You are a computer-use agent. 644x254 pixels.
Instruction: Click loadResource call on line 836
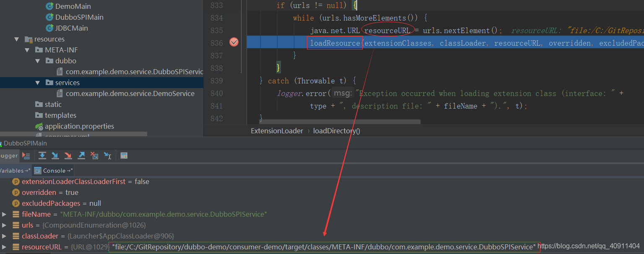pos(335,43)
